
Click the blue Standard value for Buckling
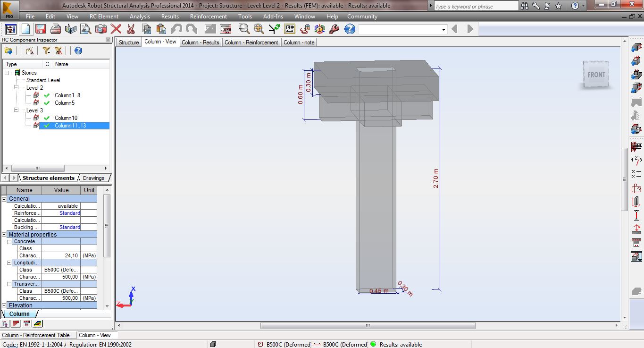tap(70, 228)
